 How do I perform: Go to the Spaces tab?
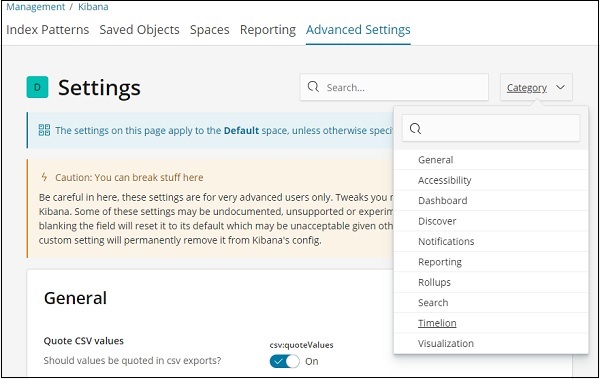(210, 30)
